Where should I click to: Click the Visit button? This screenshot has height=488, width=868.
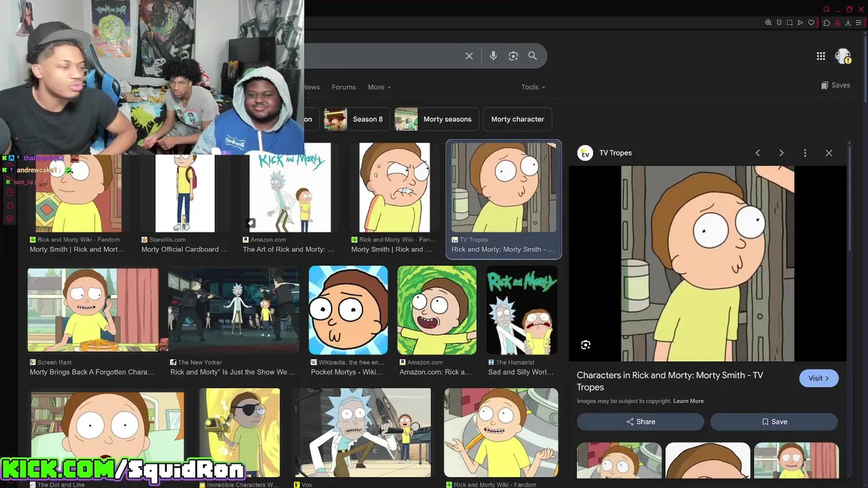(x=818, y=378)
